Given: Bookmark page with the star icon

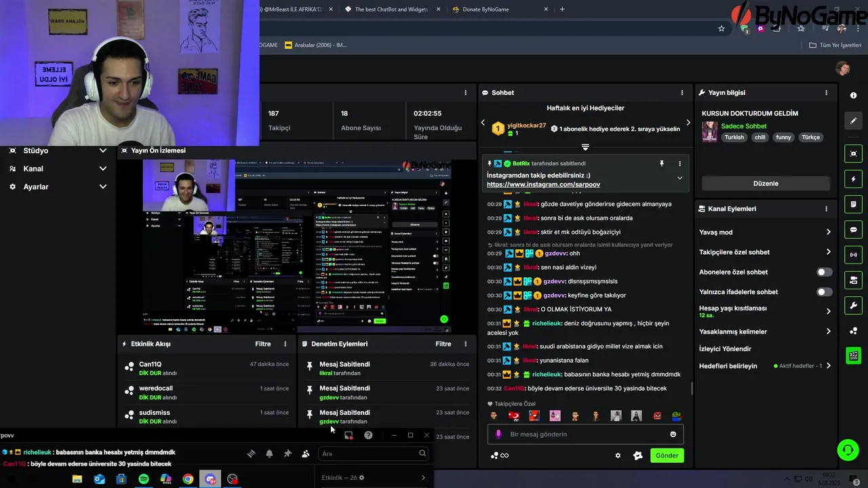Looking at the screenshot, I should coord(722,28).
